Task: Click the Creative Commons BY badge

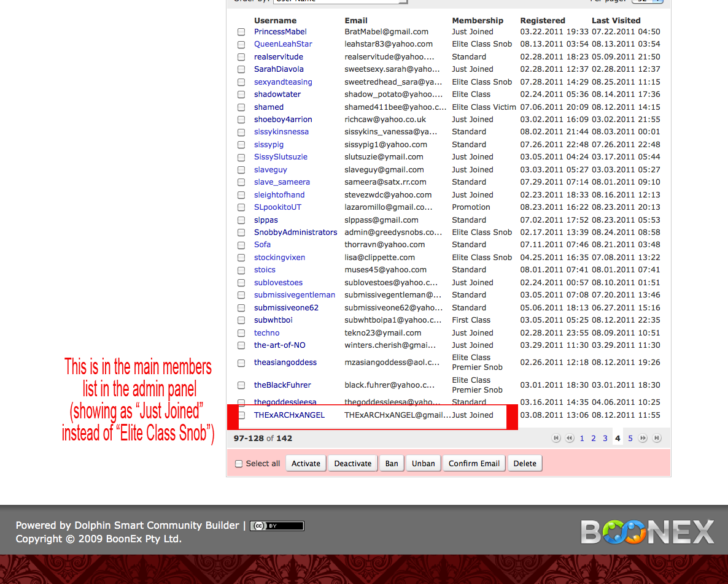Action: tap(277, 526)
